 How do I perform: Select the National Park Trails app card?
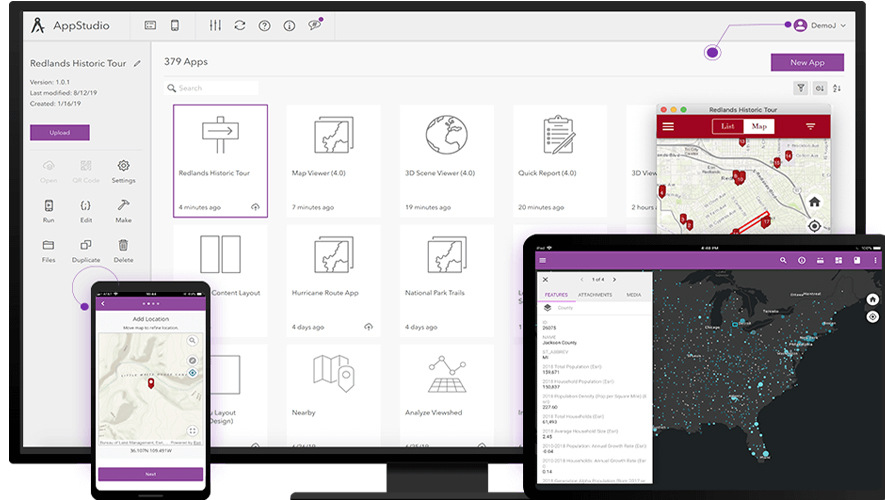point(446,280)
